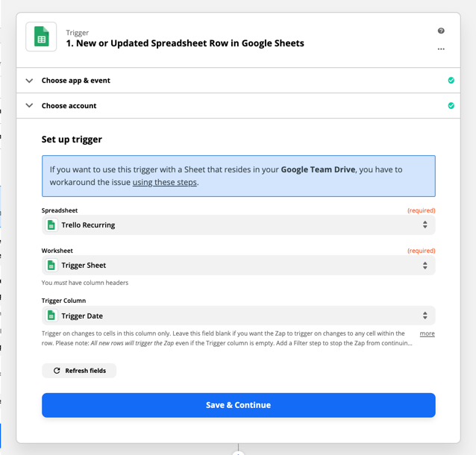476x455 pixels.
Task: Click the bold 'Google Team Drive' text
Action: click(318, 169)
